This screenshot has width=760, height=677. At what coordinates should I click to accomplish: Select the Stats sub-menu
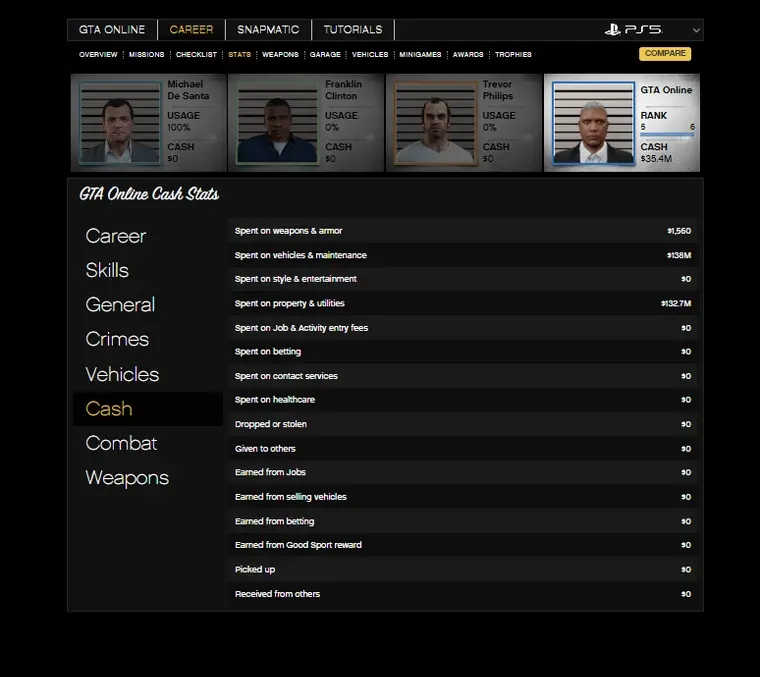[x=239, y=54]
